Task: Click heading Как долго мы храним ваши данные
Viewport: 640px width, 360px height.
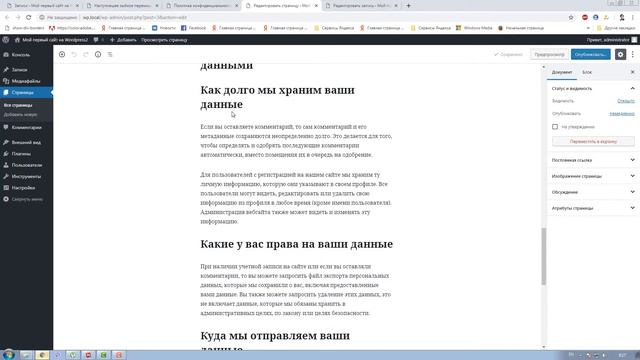Action: (277, 97)
